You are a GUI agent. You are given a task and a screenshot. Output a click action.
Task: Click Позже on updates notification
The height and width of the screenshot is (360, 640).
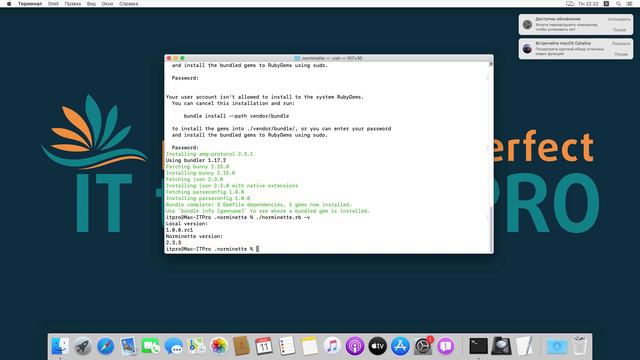619,30
